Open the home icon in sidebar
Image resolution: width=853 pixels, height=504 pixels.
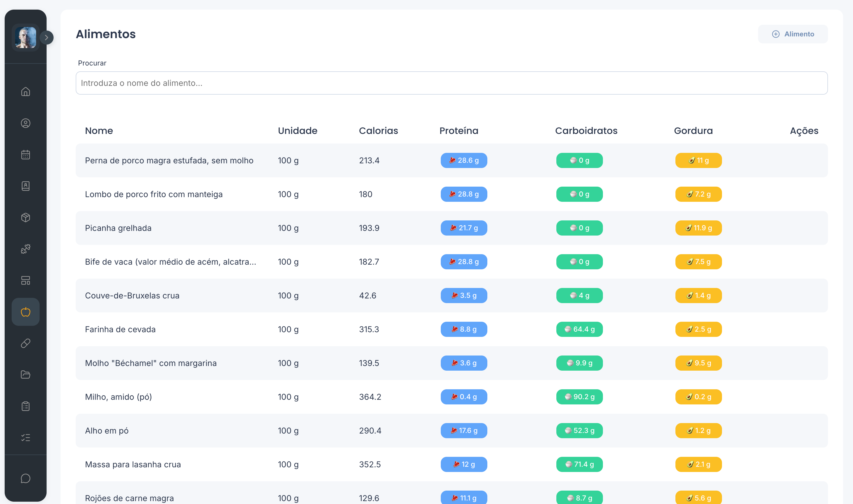tap(25, 92)
